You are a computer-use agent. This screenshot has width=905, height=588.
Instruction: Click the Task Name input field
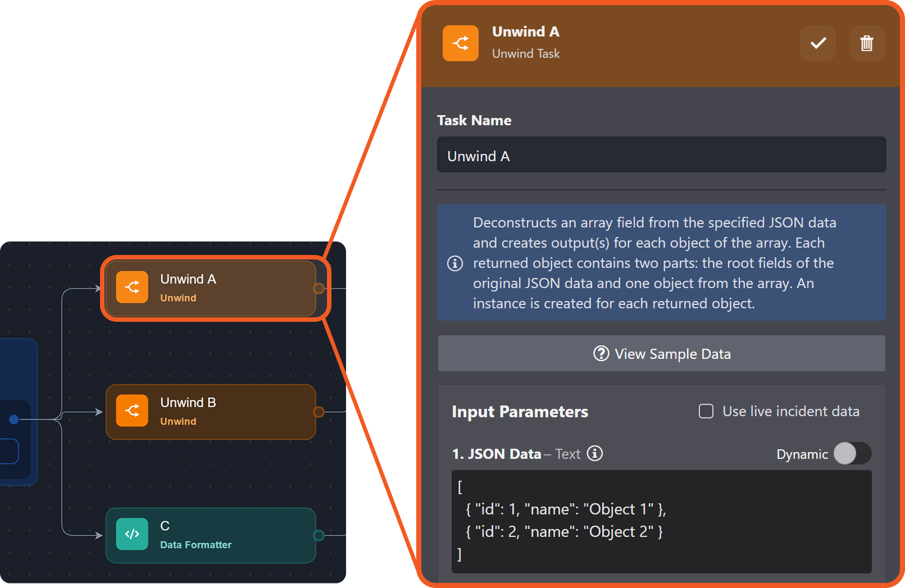pyautogui.click(x=661, y=156)
